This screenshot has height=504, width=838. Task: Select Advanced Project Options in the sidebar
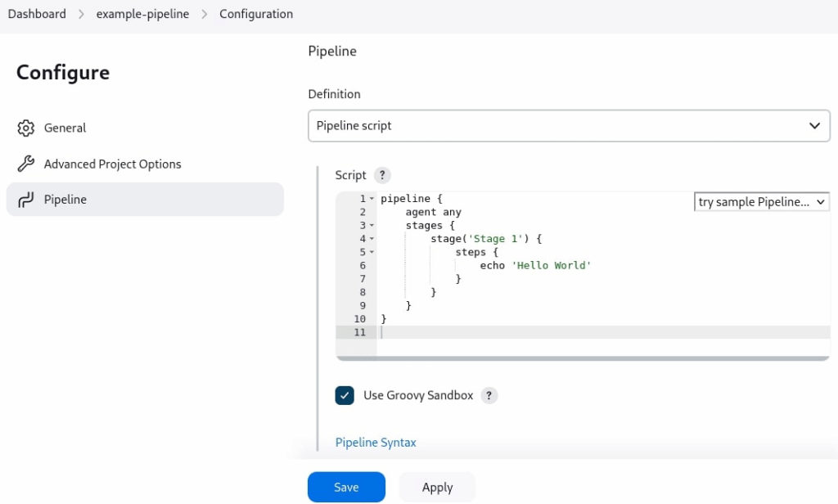point(112,164)
